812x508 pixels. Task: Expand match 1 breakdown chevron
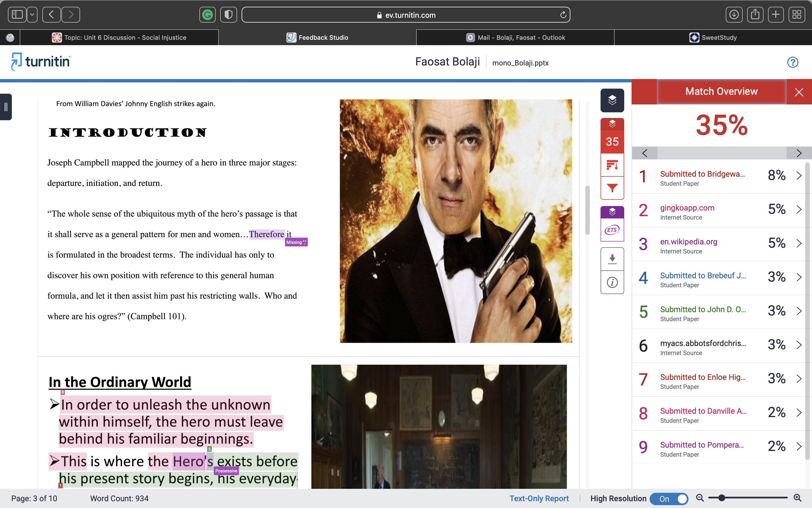pos(799,175)
